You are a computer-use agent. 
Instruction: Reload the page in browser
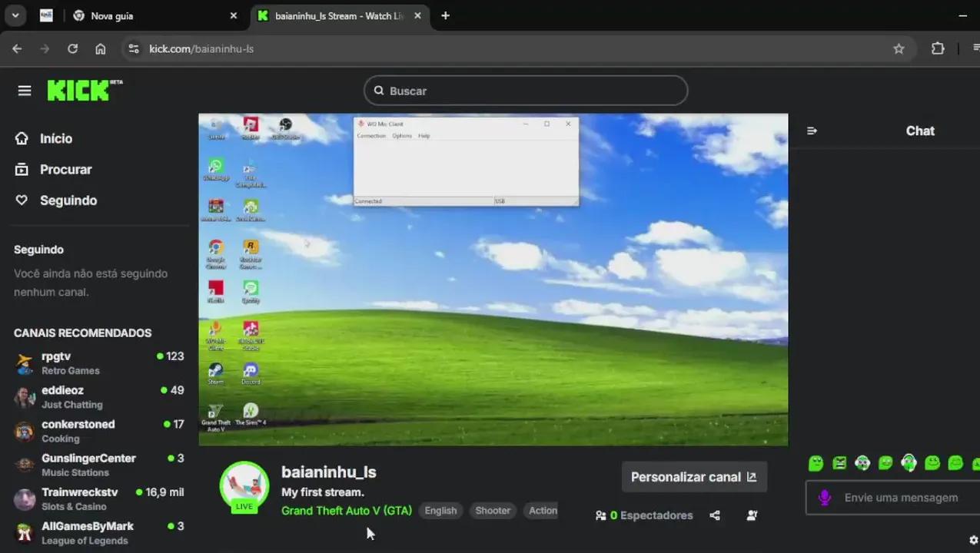(x=72, y=48)
